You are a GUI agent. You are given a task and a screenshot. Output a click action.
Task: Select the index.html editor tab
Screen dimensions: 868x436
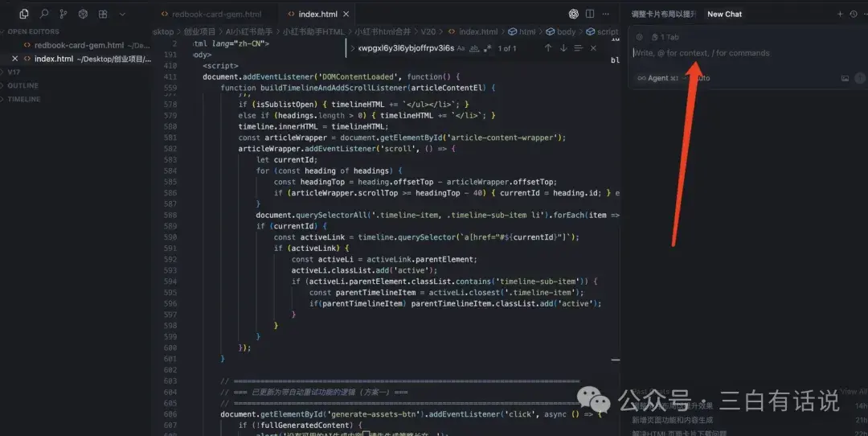317,14
